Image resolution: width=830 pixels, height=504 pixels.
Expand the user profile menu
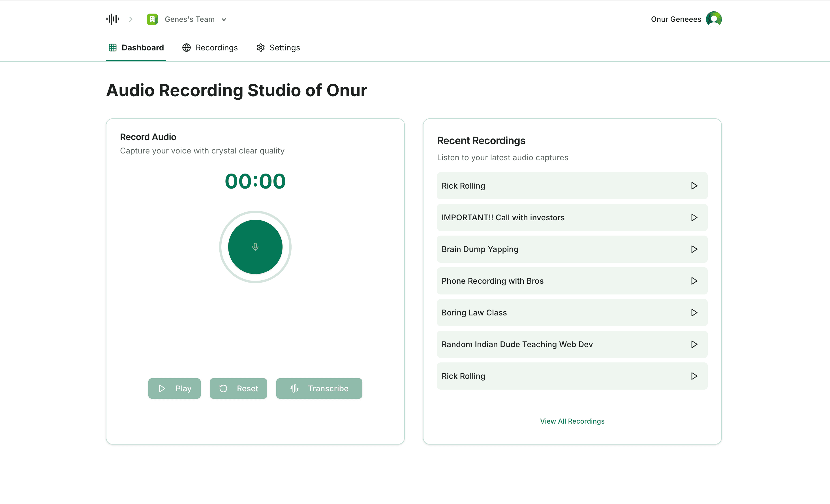(x=715, y=19)
